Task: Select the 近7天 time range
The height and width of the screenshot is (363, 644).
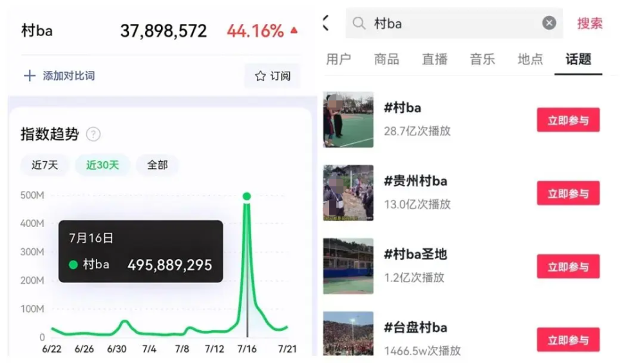Action: point(45,165)
